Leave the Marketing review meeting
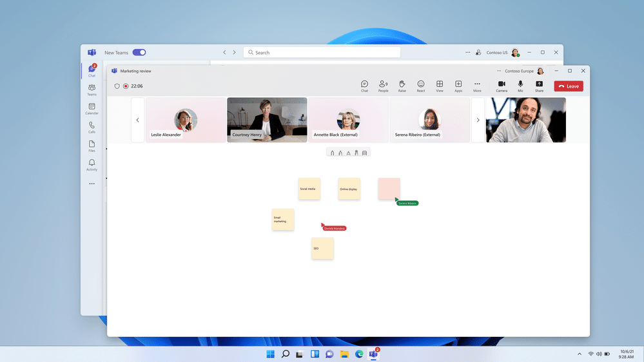This screenshot has width=644, height=362. [569, 86]
